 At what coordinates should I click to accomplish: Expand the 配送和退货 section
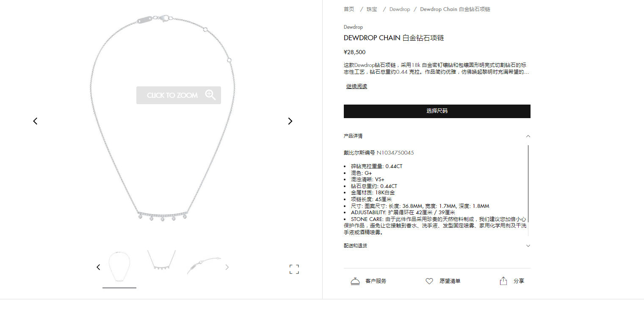437,246
